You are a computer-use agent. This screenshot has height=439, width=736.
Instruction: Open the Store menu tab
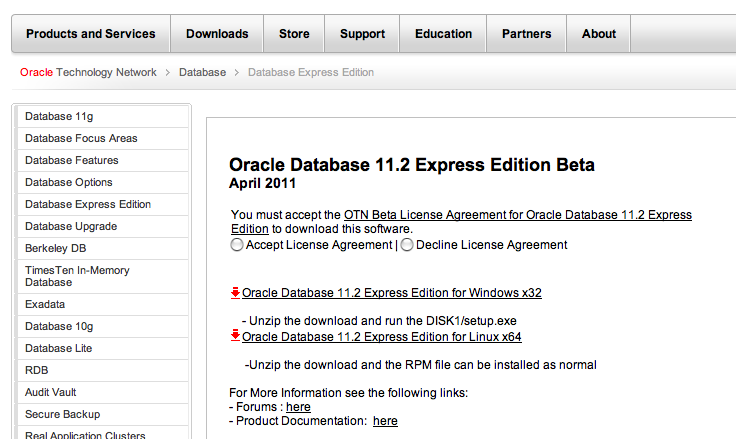coord(294,34)
